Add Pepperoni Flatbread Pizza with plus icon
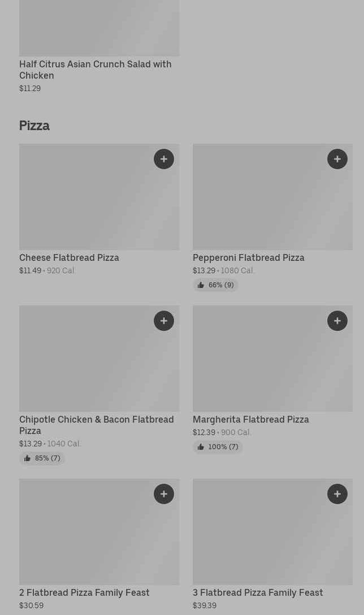 pos(337,159)
